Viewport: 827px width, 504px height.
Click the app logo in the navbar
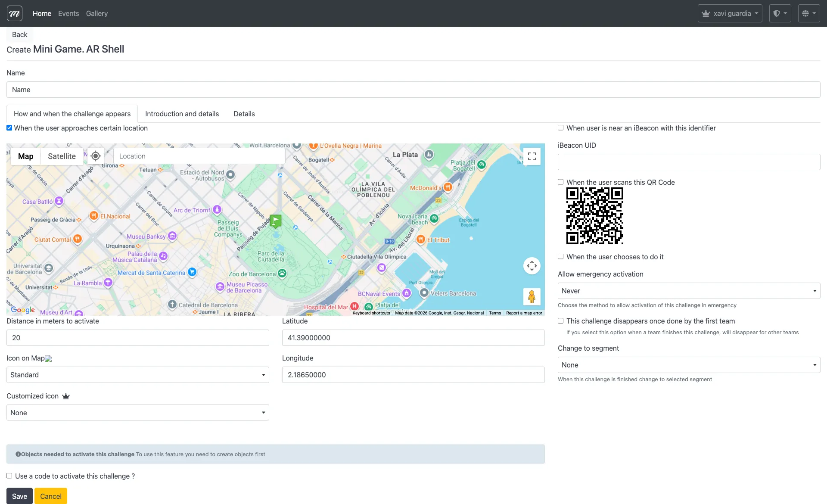coord(15,13)
